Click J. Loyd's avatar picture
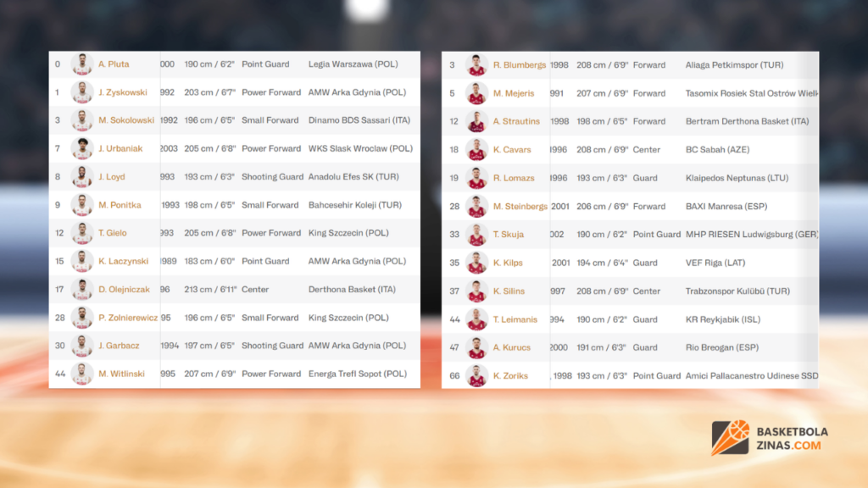 click(x=82, y=177)
